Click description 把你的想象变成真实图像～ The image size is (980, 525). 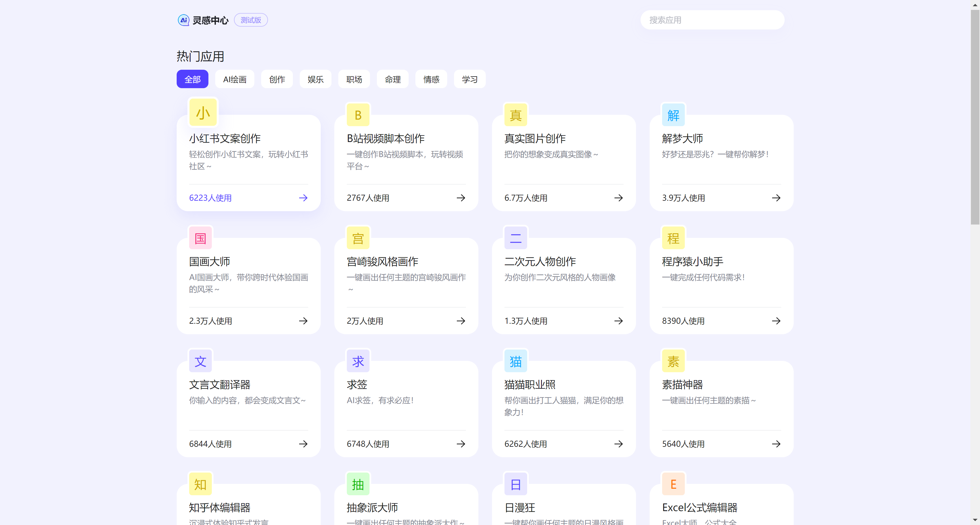(552, 154)
